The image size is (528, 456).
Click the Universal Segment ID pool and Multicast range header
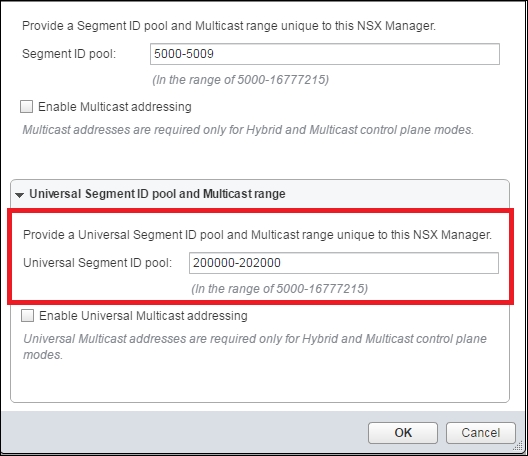coord(157,194)
